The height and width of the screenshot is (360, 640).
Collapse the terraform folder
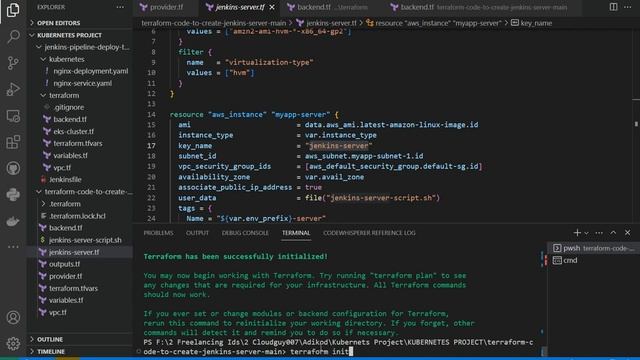(x=80, y=95)
